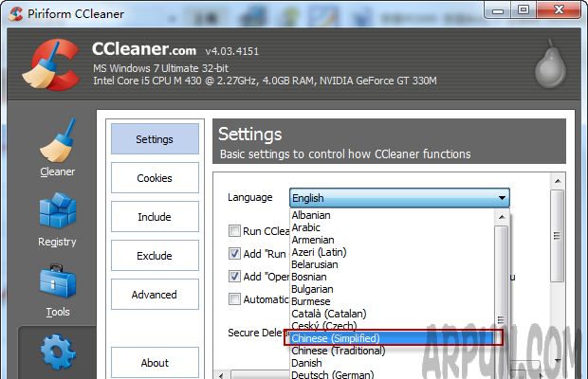Select the Cookies tab
Viewport: 588px width, 379px height.
pyautogui.click(x=155, y=178)
